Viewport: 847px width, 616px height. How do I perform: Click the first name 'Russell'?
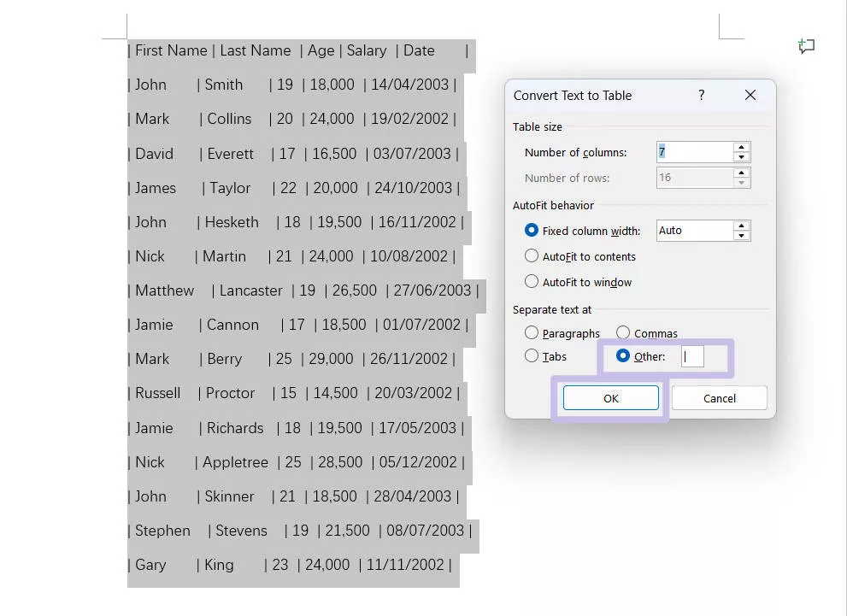tap(158, 393)
